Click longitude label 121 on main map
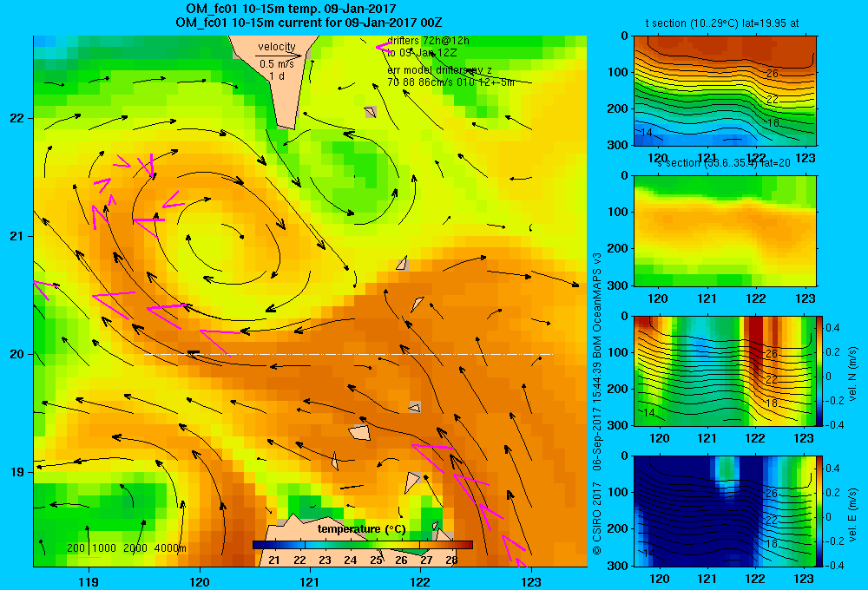868x590 pixels. click(310, 581)
